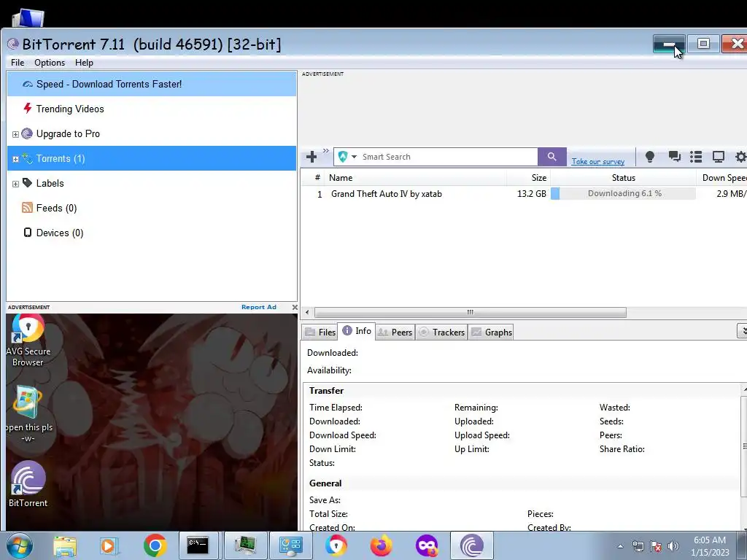Select the BitTorrent desktop shortcut

(28, 484)
